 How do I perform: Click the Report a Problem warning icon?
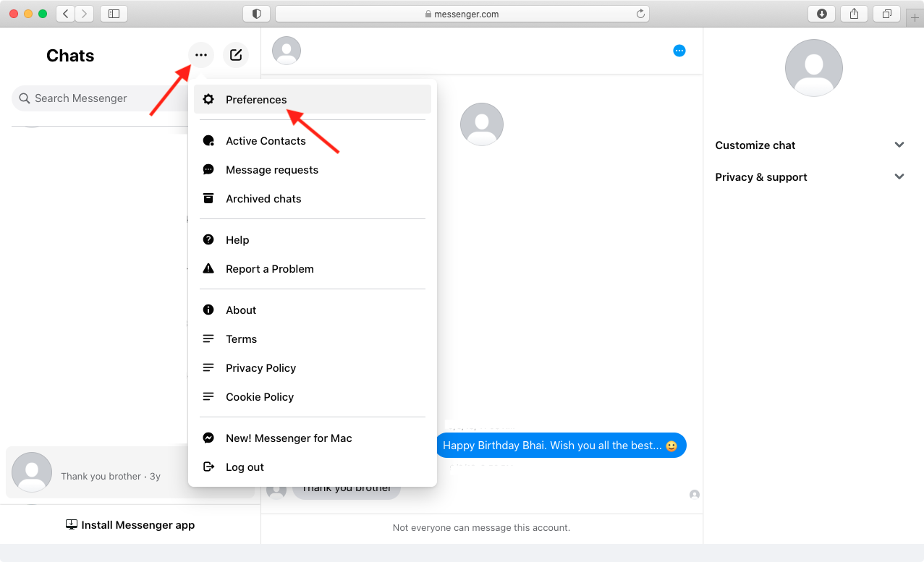[208, 268]
